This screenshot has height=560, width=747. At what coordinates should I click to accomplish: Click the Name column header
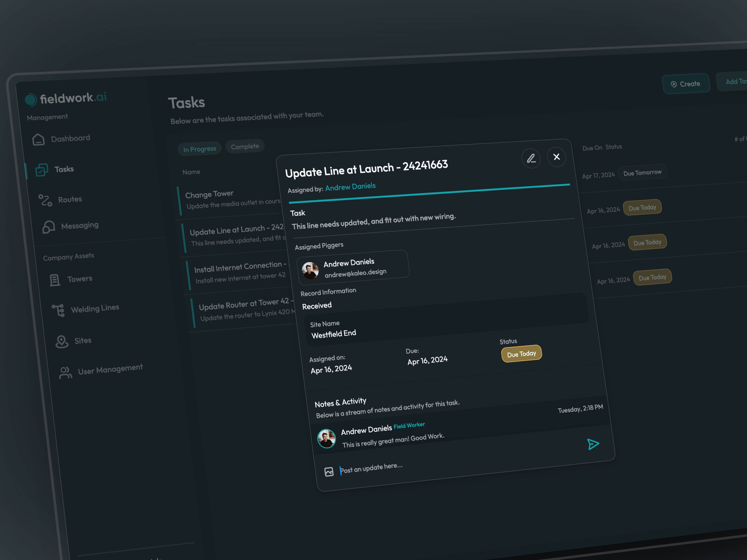(191, 172)
